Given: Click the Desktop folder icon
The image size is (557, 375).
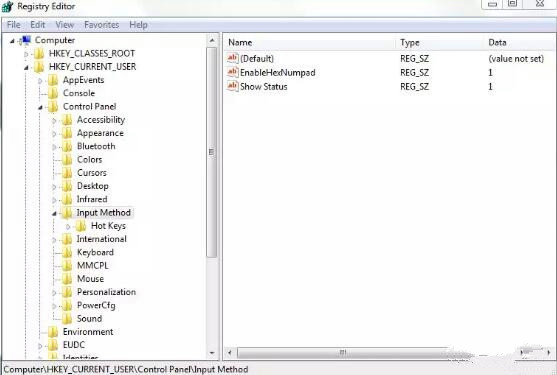Looking at the screenshot, I should 67,186.
